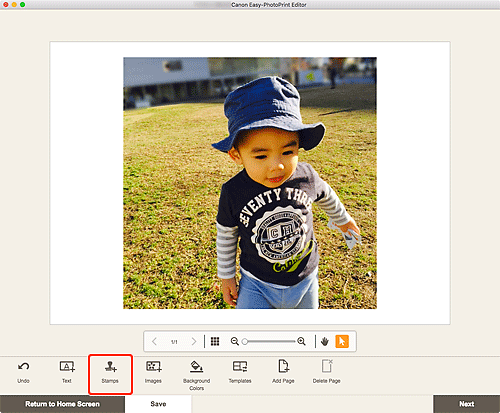The width and height of the screenshot is (500, 413).
Task: Click the Save button
Action: 158,404
